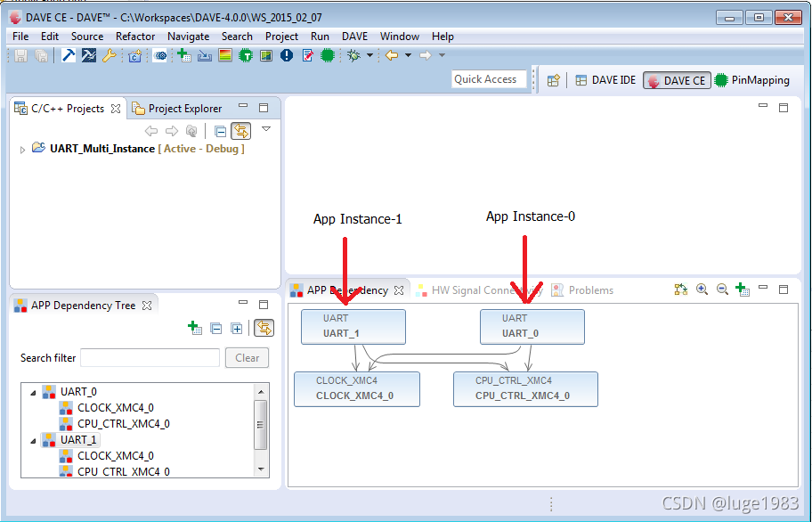Click the Debug bug icon
Viewport: 812px width, 522px height.
pyautogui.click(x=354, y=55)
